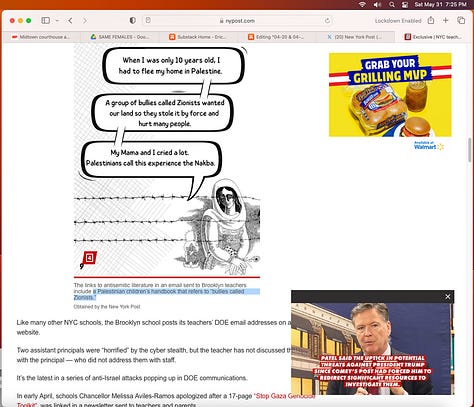
Task: Click the nypost.com address field
Action: click(x=237, y=21)
